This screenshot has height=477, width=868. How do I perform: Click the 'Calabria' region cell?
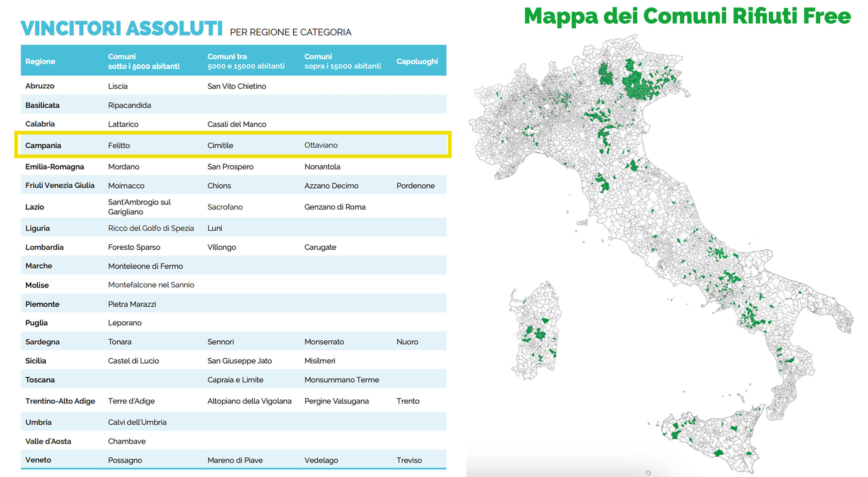coord(40,124)
